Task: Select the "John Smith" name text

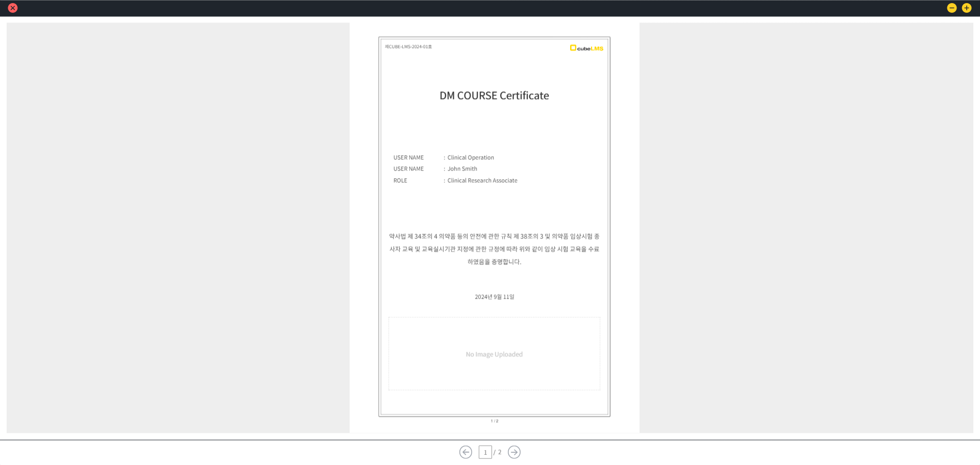Action: (462, 169)
